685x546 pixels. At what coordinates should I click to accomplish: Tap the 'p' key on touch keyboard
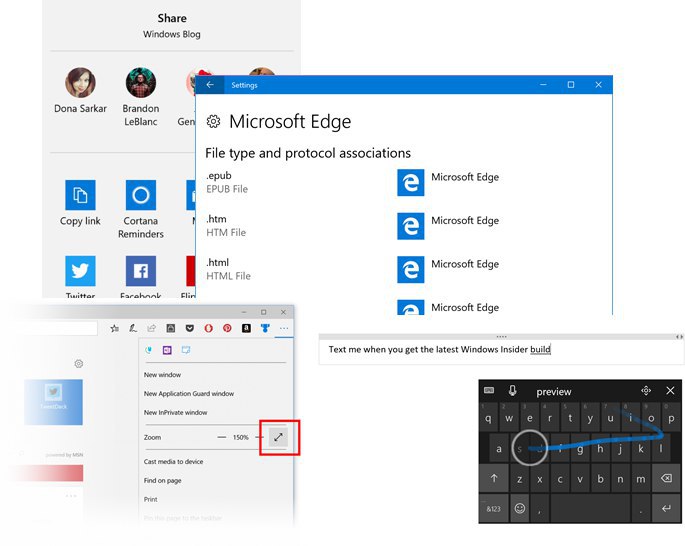pos(671,418)
